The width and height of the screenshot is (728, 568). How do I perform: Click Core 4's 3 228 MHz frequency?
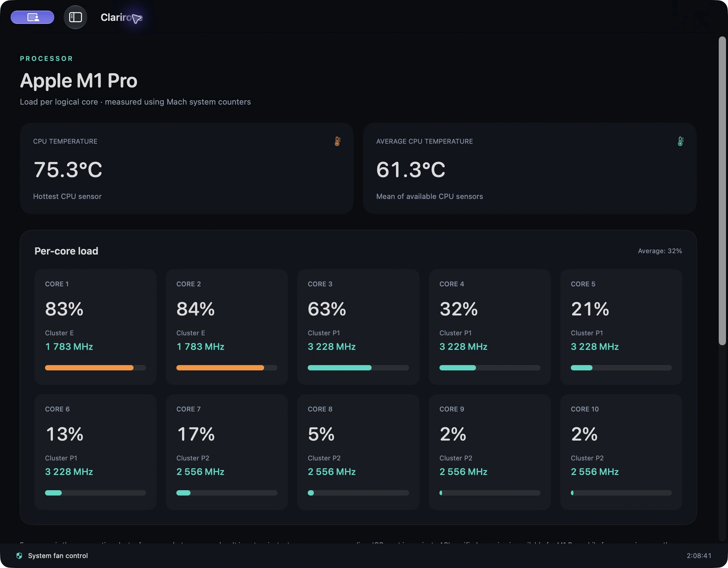[463, 347]
